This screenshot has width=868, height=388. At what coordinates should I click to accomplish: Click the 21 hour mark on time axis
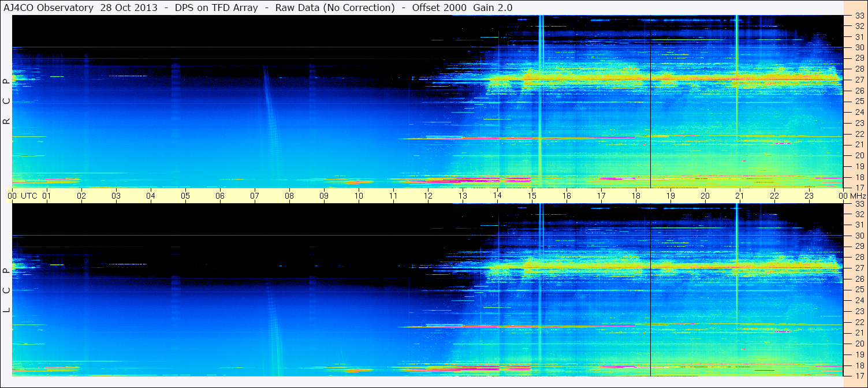point(740,196)
